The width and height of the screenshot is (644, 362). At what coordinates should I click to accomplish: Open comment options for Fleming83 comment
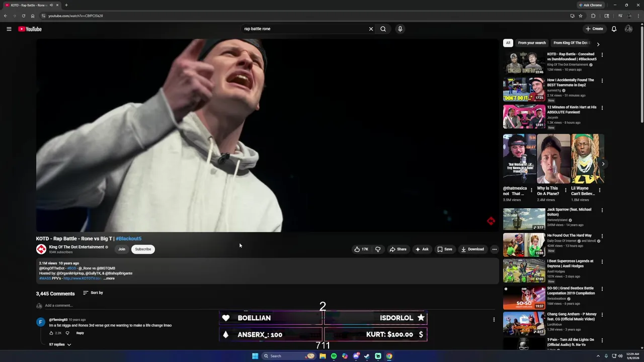click(x=494, y=320)
